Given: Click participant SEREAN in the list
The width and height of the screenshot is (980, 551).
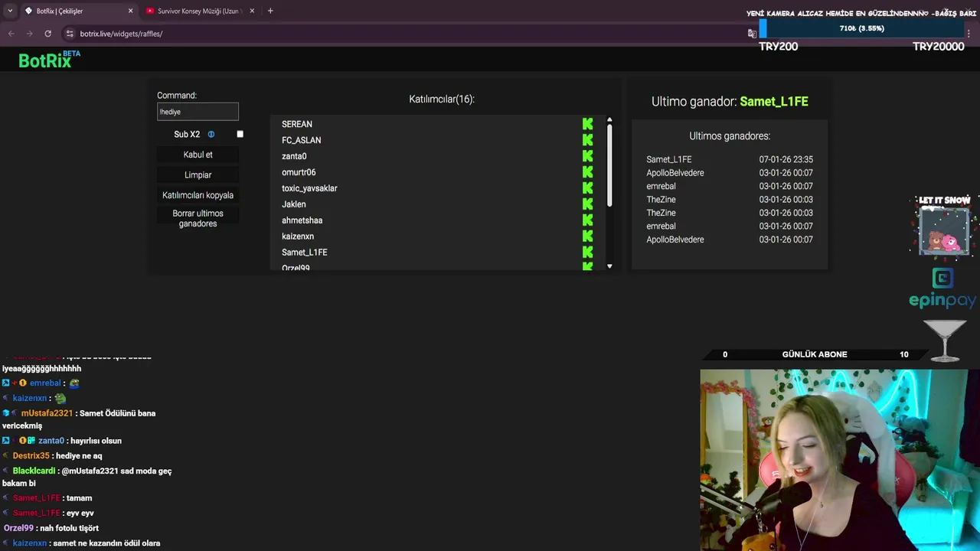Looking at the screenshot, I should [297, 124].
